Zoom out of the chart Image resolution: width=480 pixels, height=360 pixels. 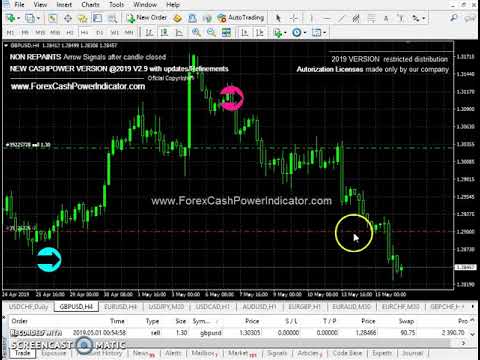coord(211,32)
